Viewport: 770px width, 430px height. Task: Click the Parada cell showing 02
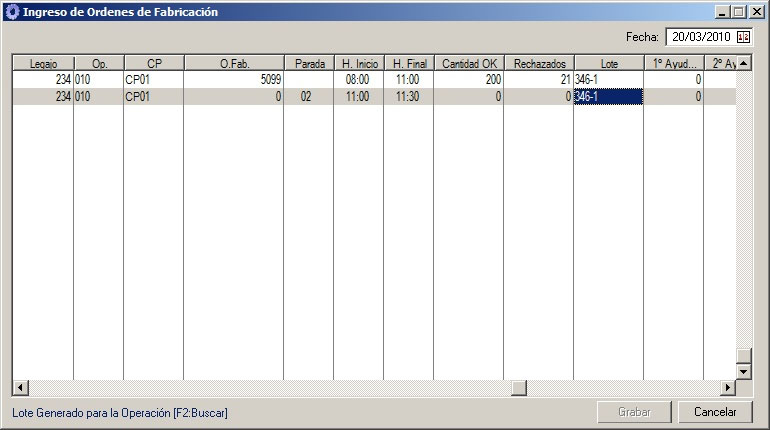point(309,97)
